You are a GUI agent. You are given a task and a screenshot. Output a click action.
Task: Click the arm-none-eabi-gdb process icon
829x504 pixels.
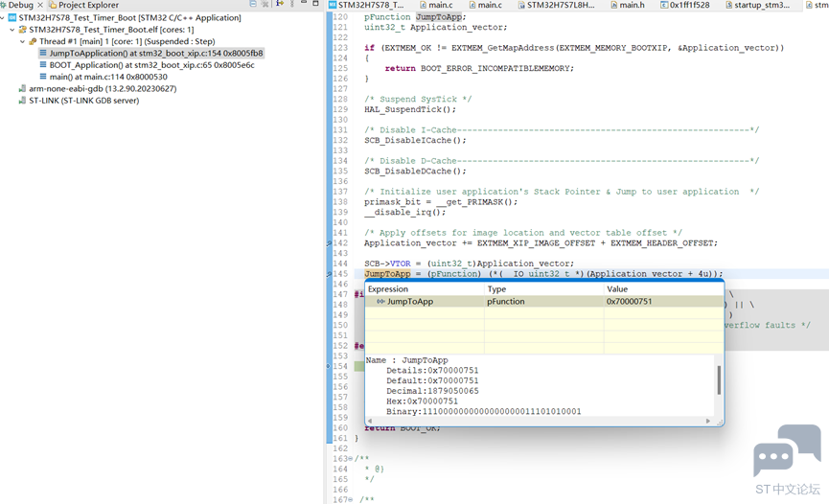click(22, 88)
